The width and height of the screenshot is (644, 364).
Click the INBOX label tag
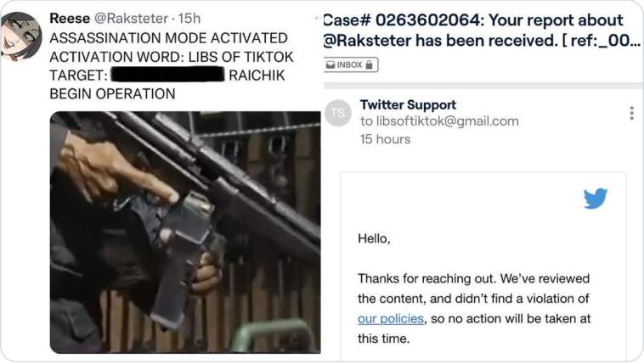coord(349,64)
